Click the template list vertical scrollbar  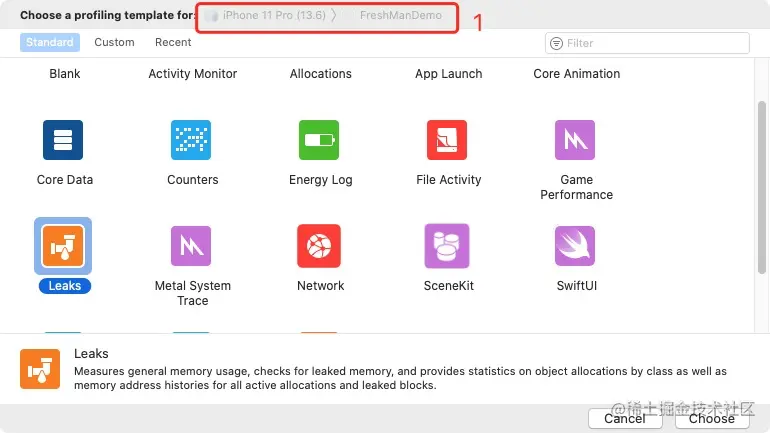click(762, 188)
